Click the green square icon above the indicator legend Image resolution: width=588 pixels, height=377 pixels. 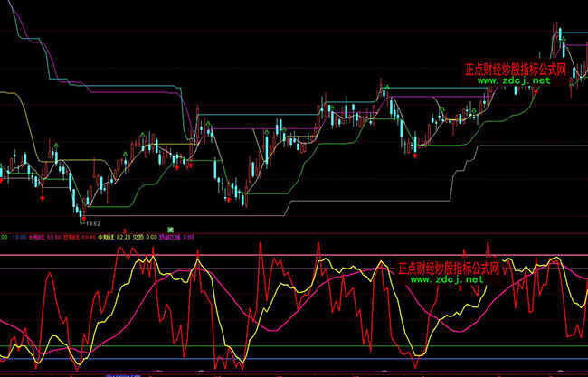coord(170,230)
